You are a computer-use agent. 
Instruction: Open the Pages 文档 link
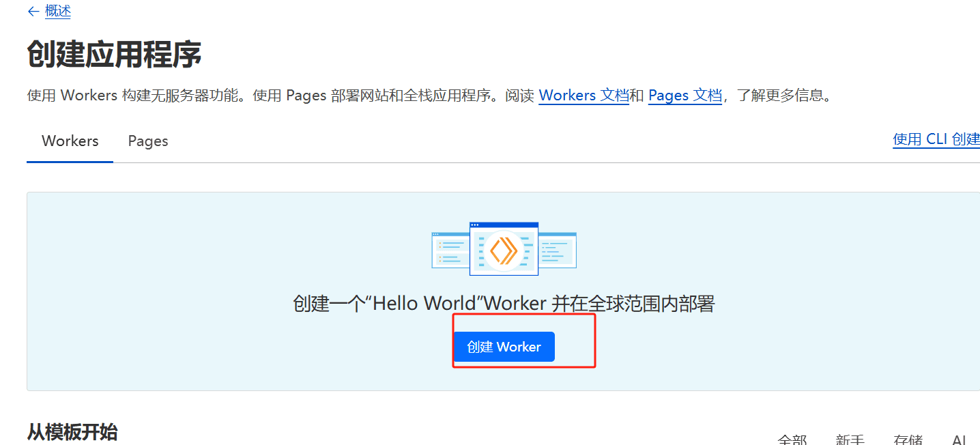tap(684, 96)
